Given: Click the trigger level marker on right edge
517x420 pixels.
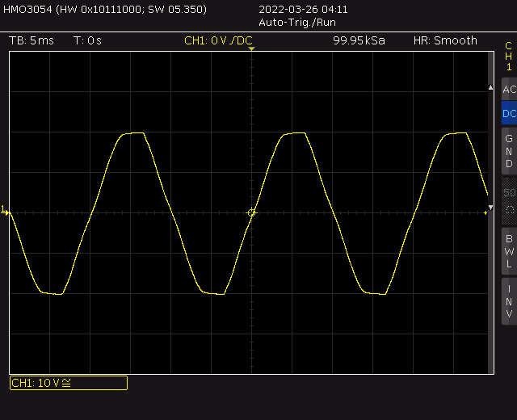Looking at the screenshot, I should pyautogui.click(x=490, y=208).
